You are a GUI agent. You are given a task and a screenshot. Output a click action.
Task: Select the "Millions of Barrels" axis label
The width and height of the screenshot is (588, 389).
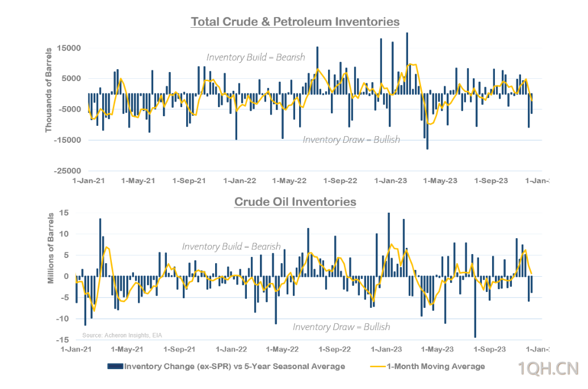click(x=51, y=248)
